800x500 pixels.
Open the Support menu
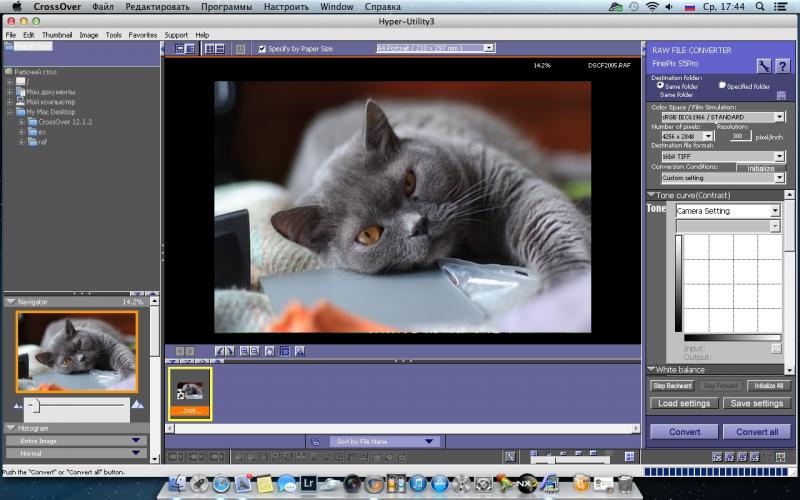[176, 35]
